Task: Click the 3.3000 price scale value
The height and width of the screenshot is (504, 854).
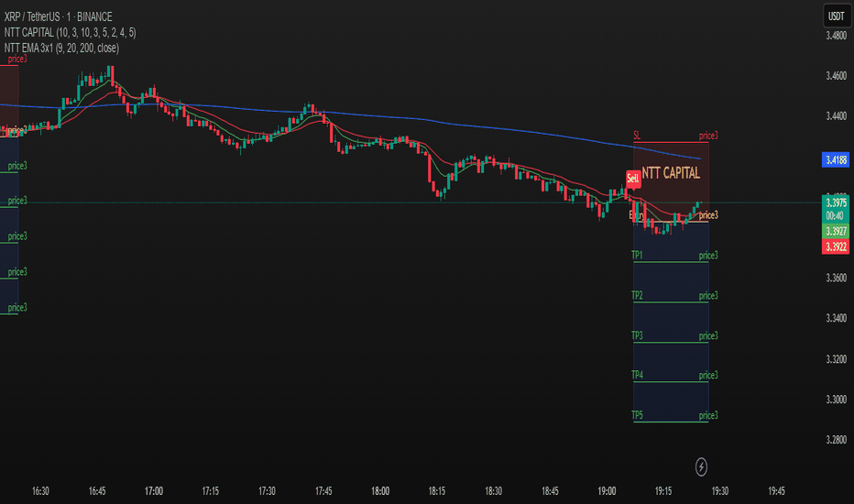Action: pyautogui.click(x=837, y=400)
